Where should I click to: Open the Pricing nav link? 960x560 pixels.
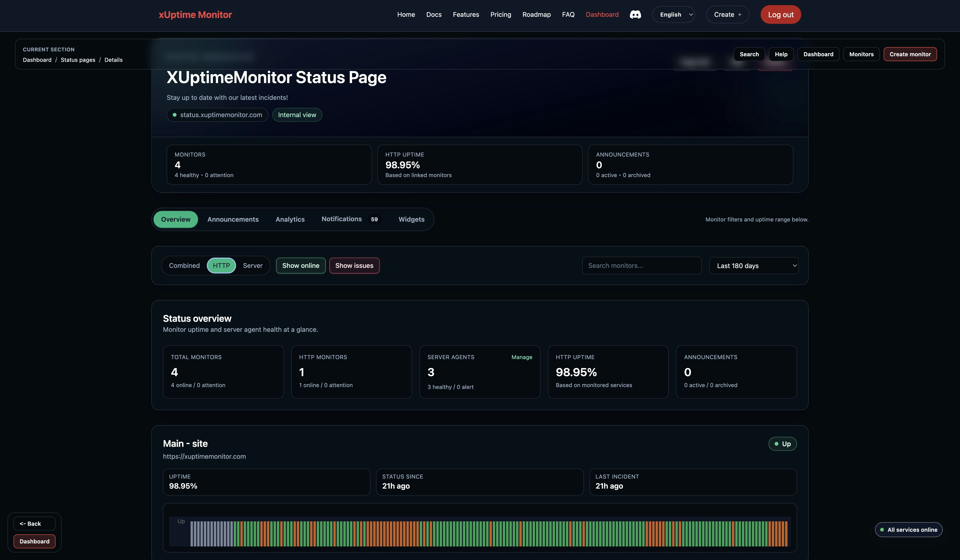click(x=501, y=14)
